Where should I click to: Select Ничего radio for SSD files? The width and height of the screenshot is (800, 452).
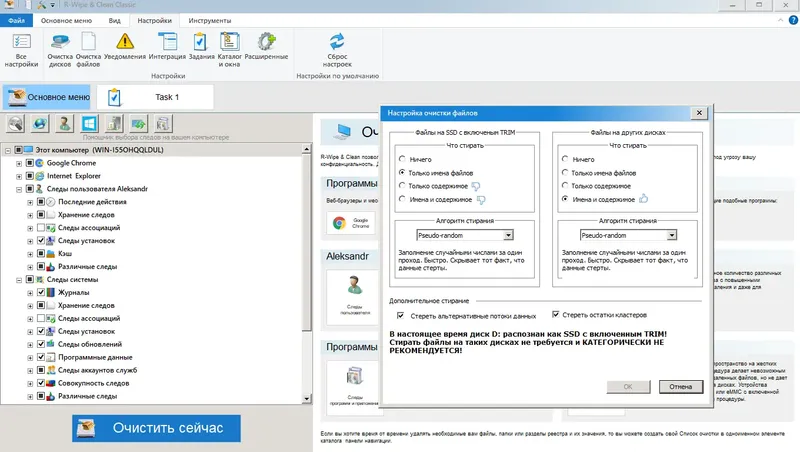pos(402,159)
